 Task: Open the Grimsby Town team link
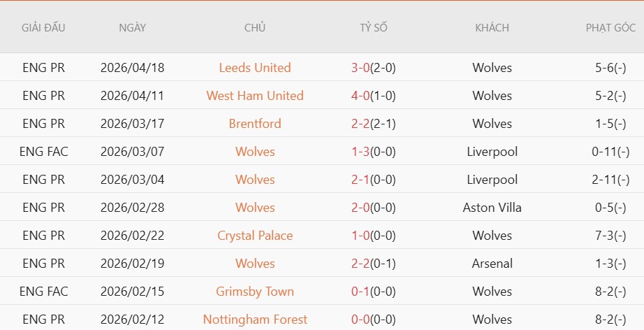(x=254, y=292)
